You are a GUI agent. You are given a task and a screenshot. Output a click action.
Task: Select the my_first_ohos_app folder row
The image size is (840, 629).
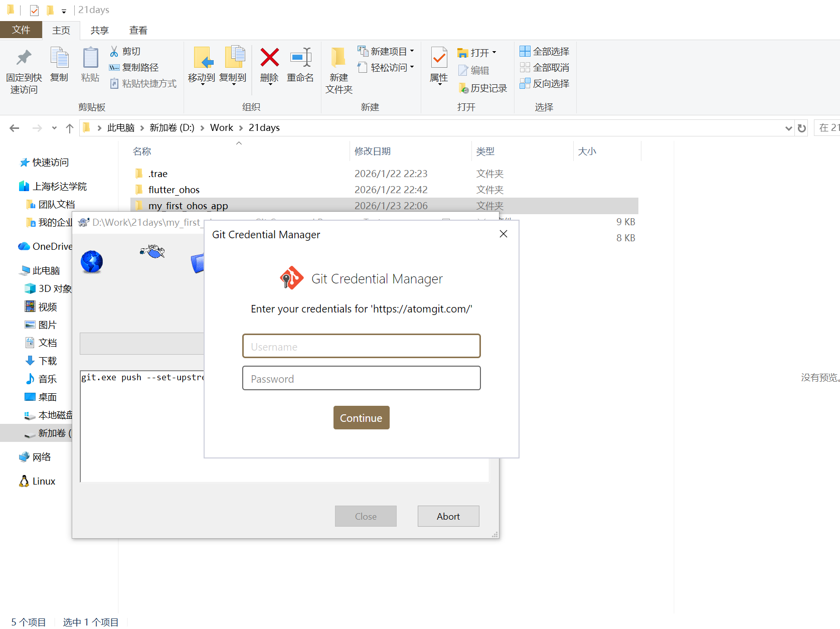point(384,206)
